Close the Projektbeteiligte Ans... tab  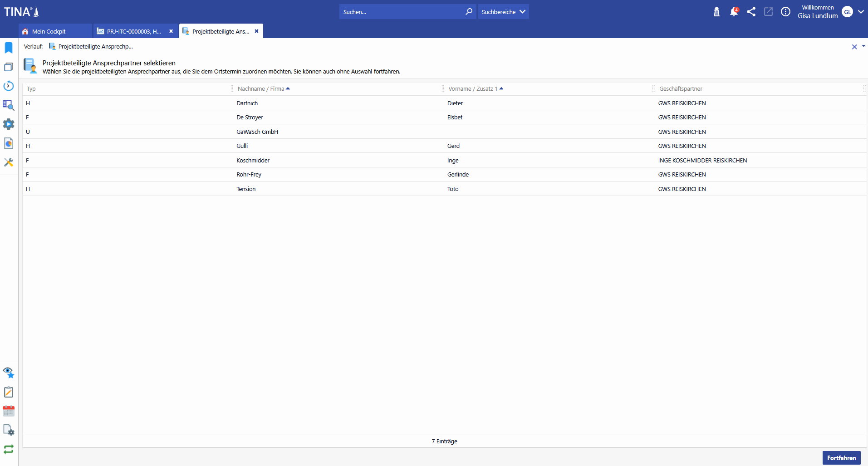coord(256,31)
